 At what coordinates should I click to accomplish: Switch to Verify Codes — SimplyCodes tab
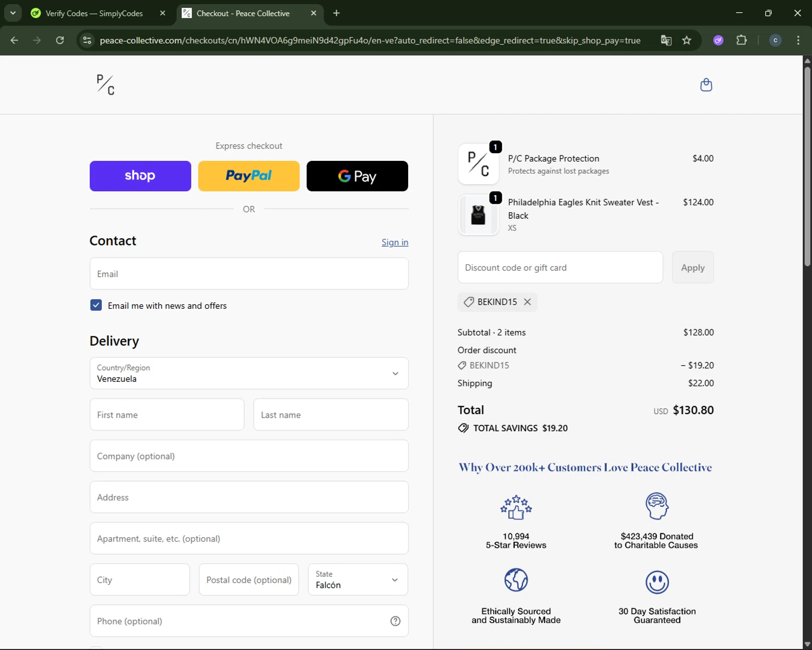point(94,14)
